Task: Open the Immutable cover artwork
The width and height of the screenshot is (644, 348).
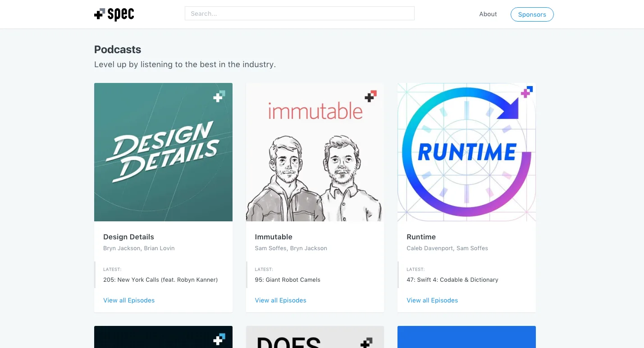Action: click(315, 152)
